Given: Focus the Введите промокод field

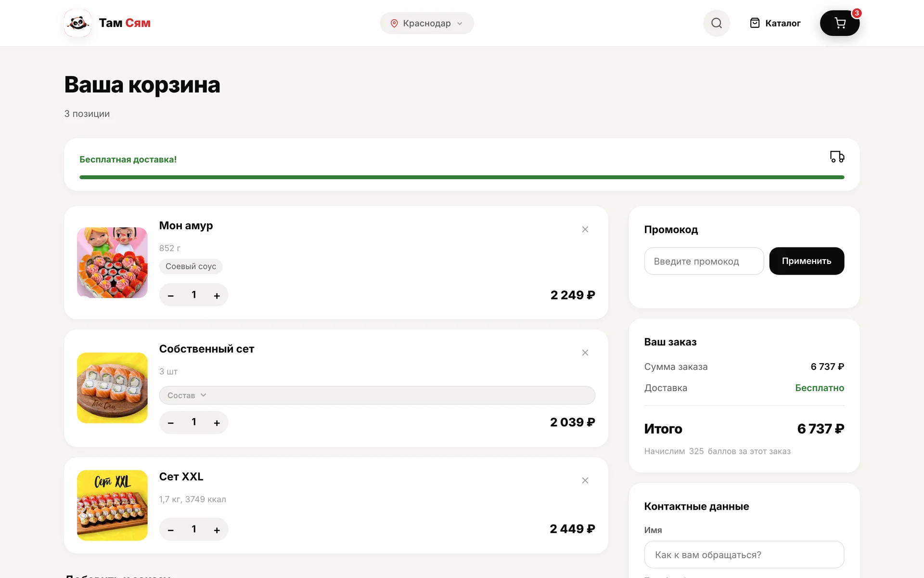Looking at the screenshot, I should tap(704, 261).
